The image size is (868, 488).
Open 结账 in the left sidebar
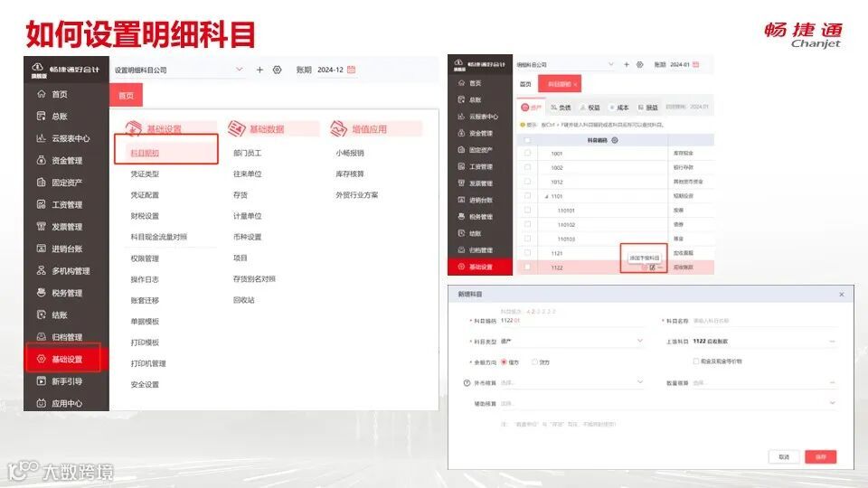coord(60,315)
